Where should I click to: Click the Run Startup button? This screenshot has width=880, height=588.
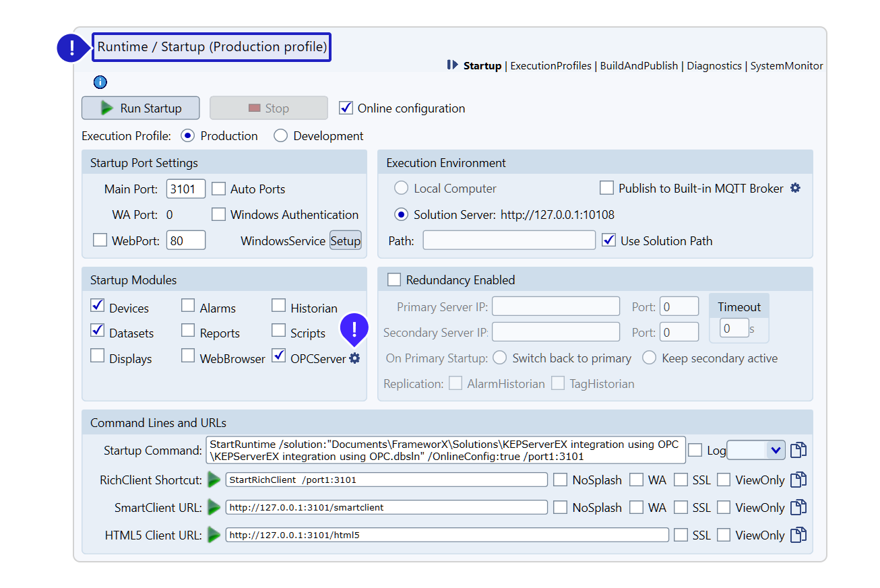[x=141, y=108]
